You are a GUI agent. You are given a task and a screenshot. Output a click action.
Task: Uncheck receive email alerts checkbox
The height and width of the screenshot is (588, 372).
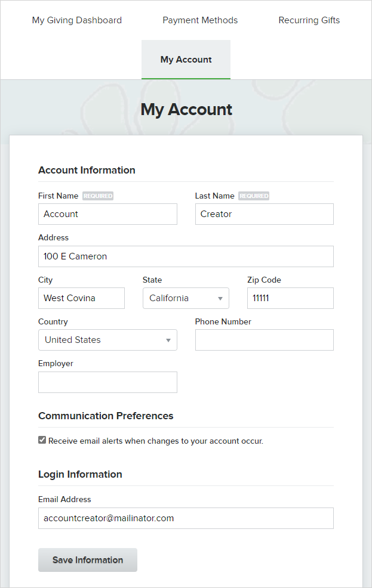(42, 440)
